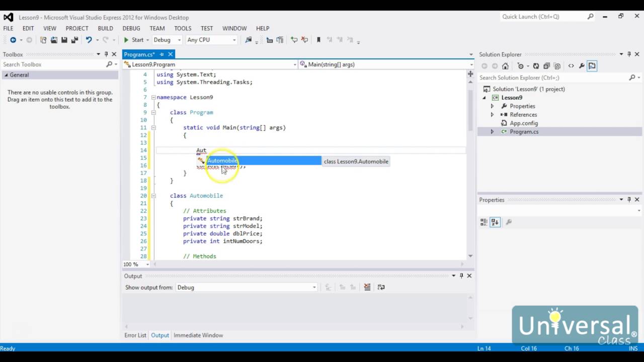This screenshot has height=362, width=644.
Task: Close the Program.cs editor tab
Action: [x=171, y=54]
